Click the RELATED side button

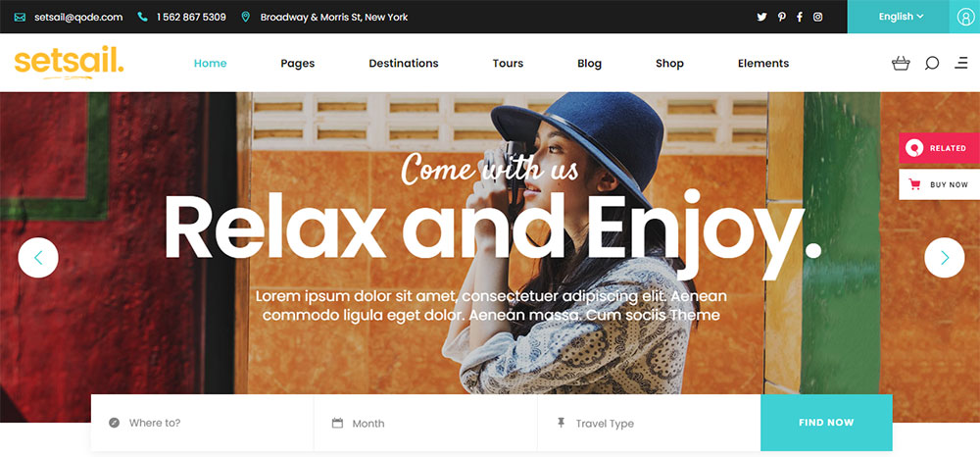coord(940,148)
